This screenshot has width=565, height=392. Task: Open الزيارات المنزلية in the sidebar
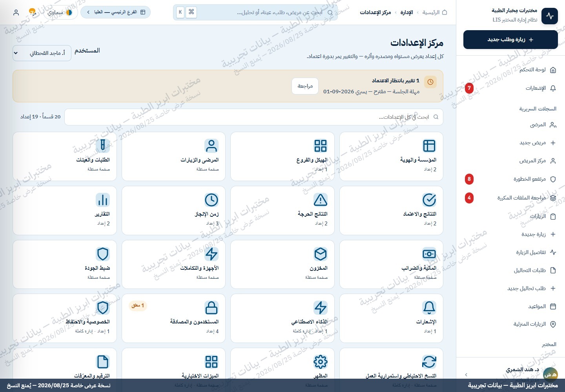point(510,324)
